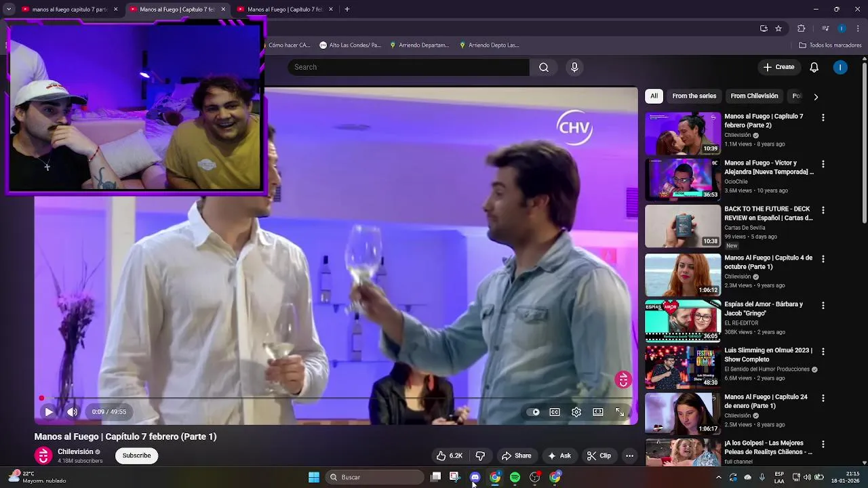Create a Clip of the video
The image size is (868, 488).
[599, 455]
